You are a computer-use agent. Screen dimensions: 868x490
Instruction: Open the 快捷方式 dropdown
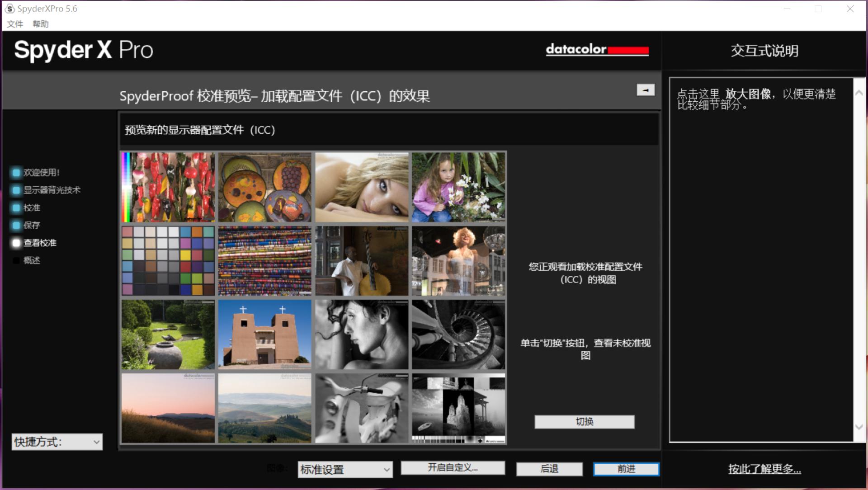click(57, 442)
